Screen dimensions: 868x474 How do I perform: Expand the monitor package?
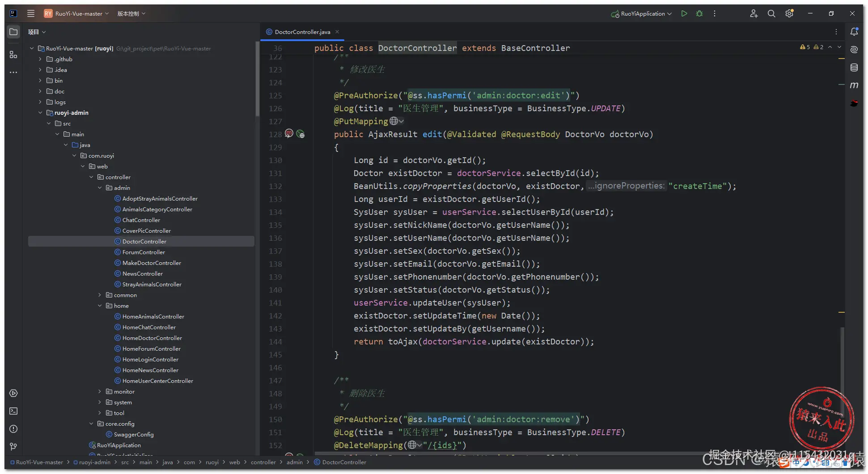click(100, 391)
